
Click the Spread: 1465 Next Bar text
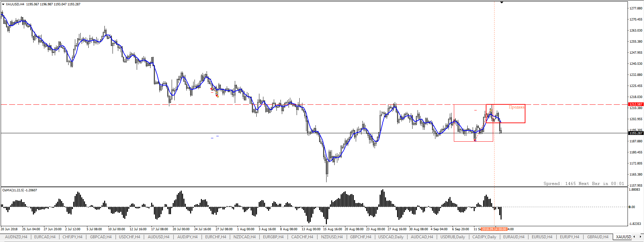pos(584,184)
